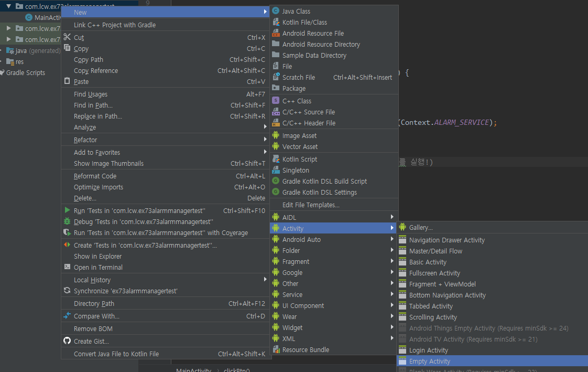Expand the second com.lcw.ex7 package node
The image size is (588, 372).
click(8, 28)
